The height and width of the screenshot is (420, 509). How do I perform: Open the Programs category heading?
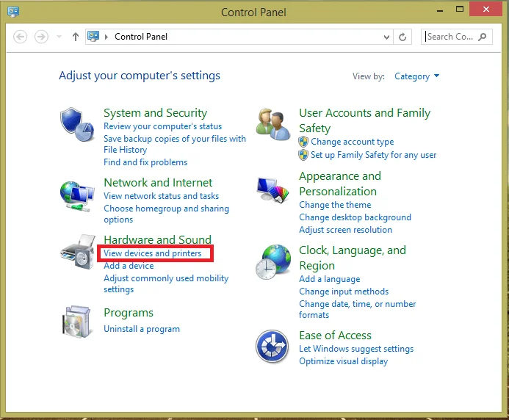tap(129, 313)
